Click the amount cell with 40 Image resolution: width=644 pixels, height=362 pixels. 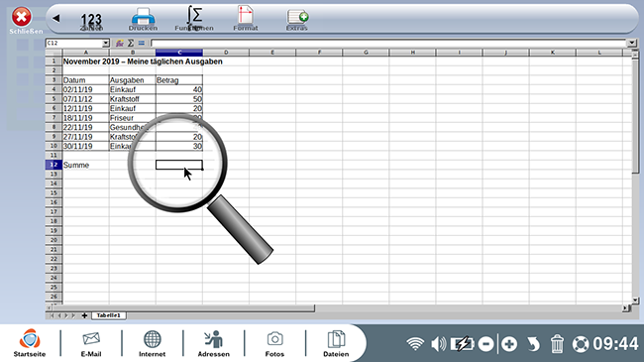(x=179, y=89)
